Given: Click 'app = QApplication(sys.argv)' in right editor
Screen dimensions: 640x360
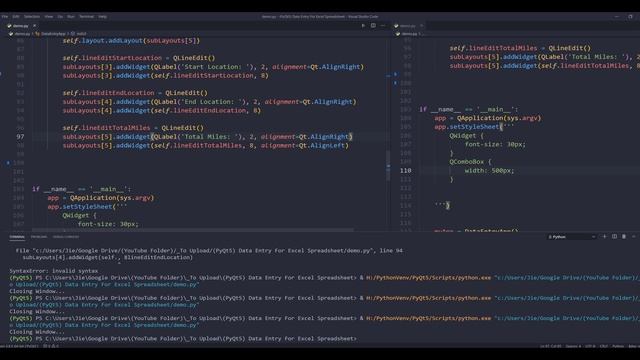Looking at the screenshot, I should 488,118.
